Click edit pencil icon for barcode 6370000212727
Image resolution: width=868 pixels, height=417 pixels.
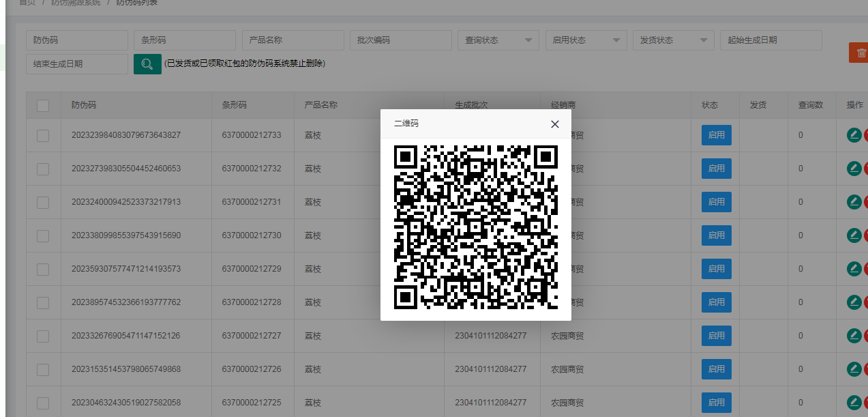click(x=853, y=336)
